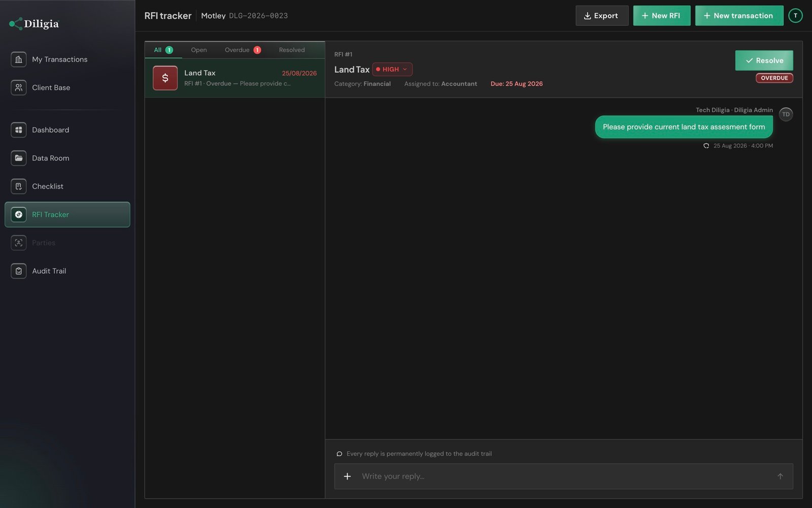Open Client Base people icon
The image size is (812, 508).
[x=19, y=87]
